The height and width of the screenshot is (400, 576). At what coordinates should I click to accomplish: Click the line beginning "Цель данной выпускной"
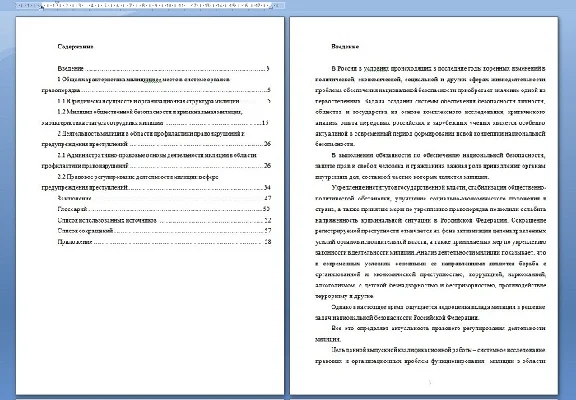click(x=439, y=350)
